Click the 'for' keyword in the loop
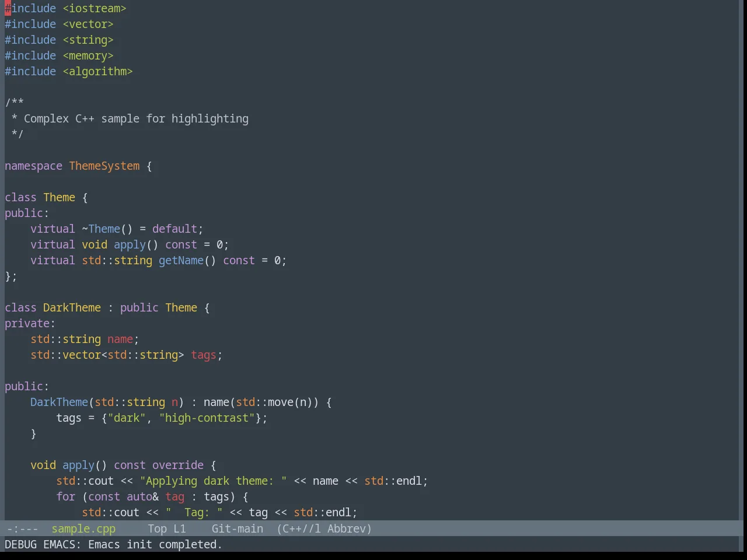Image resolution: width=747 pixels, height=560 pixels. point(65,496)
